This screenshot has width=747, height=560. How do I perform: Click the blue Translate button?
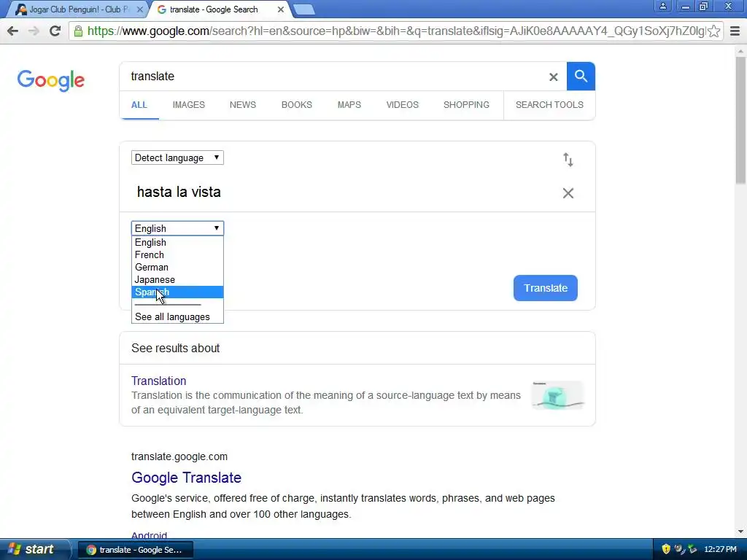pos(546,288)
